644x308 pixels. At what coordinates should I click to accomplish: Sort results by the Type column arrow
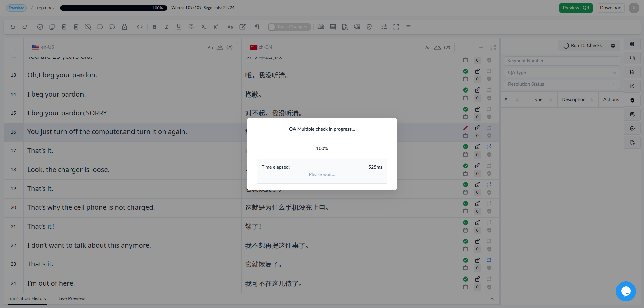[x=551, y=100]
